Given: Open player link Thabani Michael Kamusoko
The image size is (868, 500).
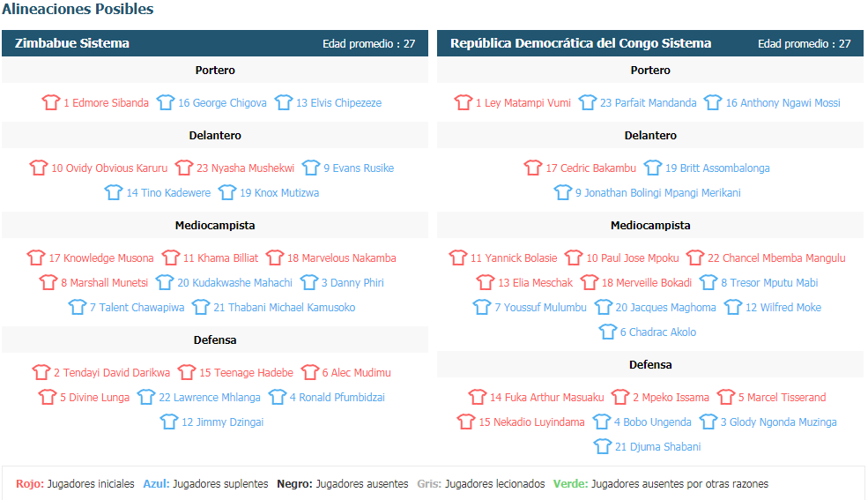Looking at the screenshot, I should pyautogui.click(x=284, y=307).
